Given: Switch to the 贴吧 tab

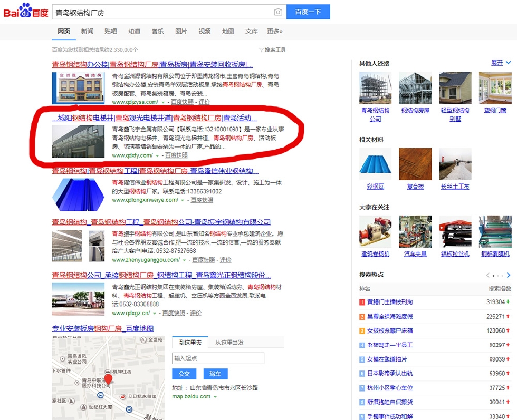Looking at the screenshot, I should [x=110, y=31].
